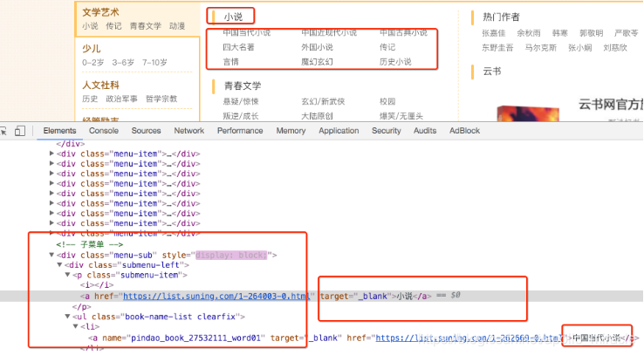Switch to the Network tab

coord(189,131)
